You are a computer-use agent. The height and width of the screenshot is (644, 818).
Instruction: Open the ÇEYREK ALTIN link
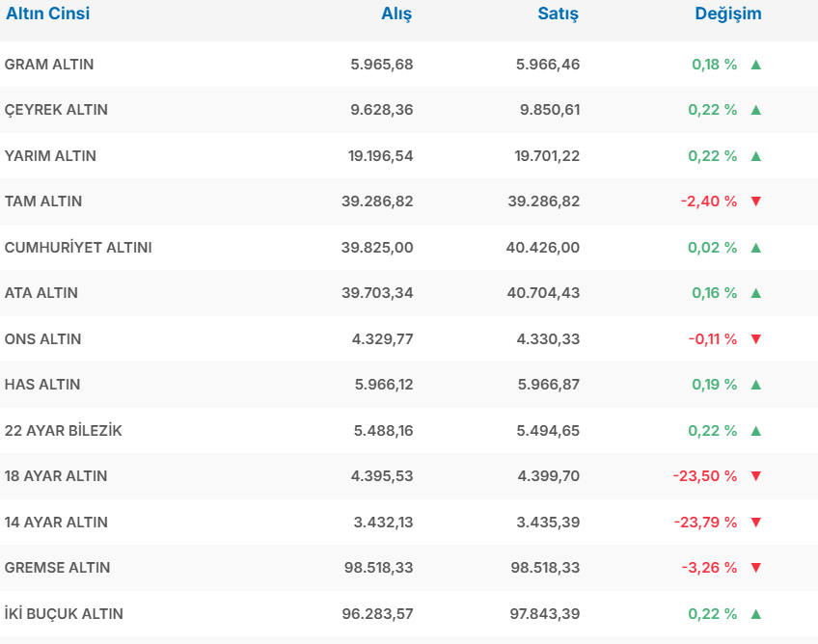pyautogui.click(x=56, y=110)
